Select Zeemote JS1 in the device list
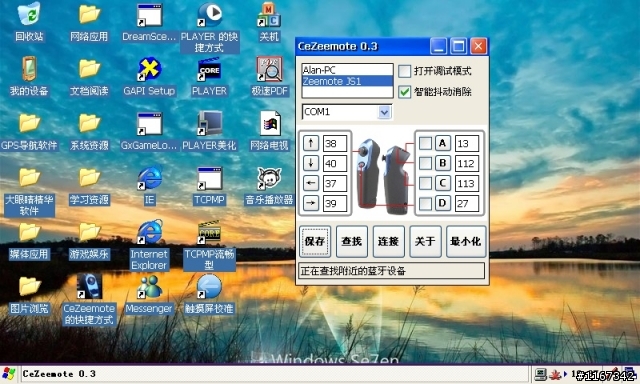Image resolution: width=640 pixels, height=384 pixels. click(x=347, y=81)
